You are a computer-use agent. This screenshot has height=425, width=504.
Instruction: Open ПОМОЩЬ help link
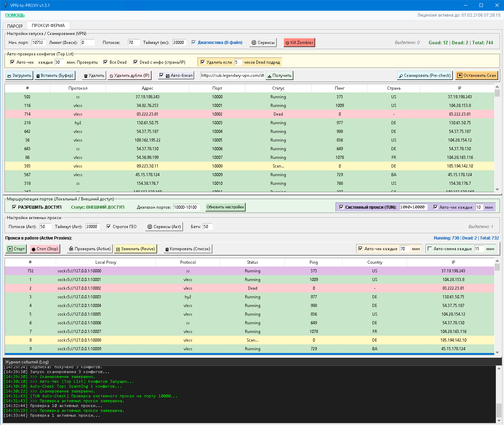click(x=15, y=15)
